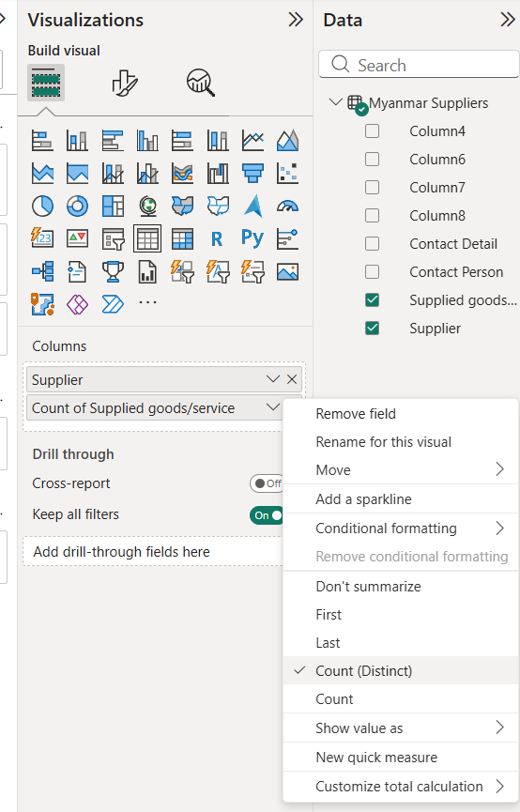The image size is (520, 812).
Task: Select the Python visual
Action: 252,238
